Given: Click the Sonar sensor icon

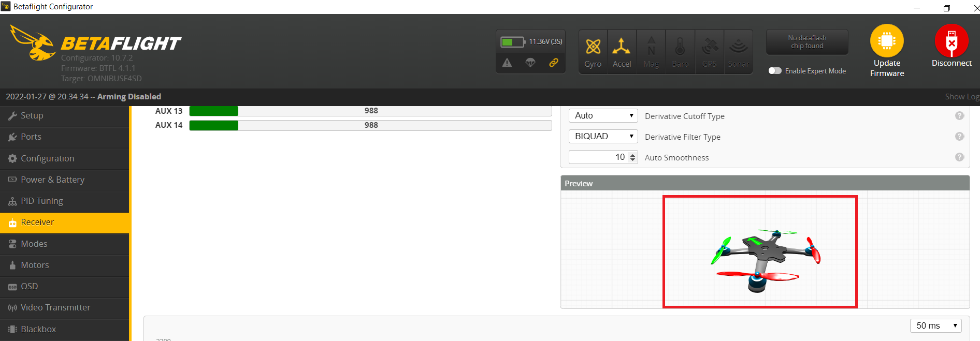Looking at the screenshot, I should click(x=738, y=47).
